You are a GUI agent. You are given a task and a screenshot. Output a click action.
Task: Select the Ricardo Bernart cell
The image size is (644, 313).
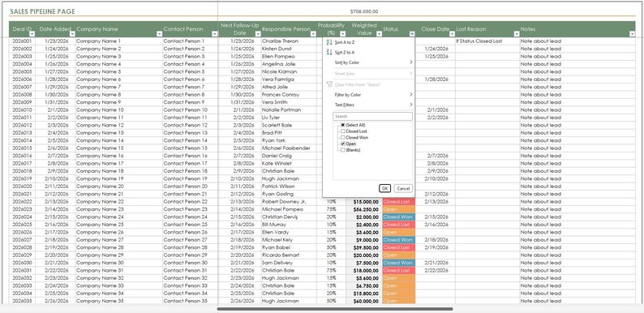(289, 255)
